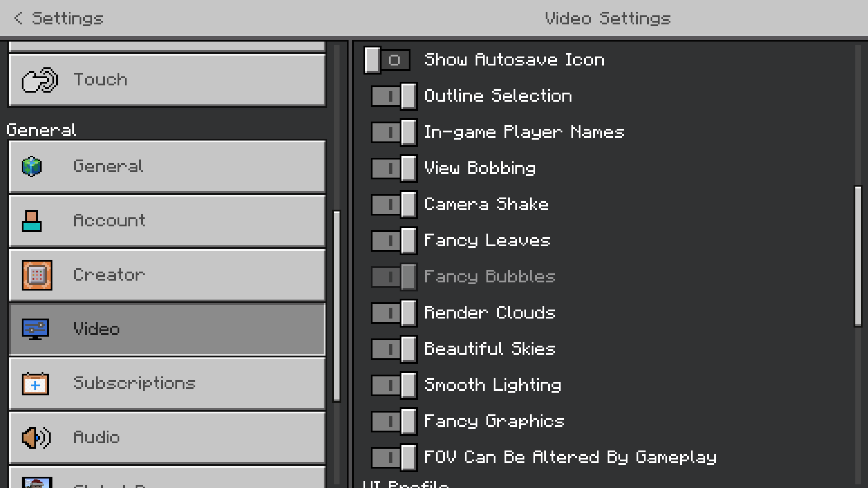Screen dimensions: 868x488
Task: Click the video settings panel scrollbar
Action: [858, 256]
